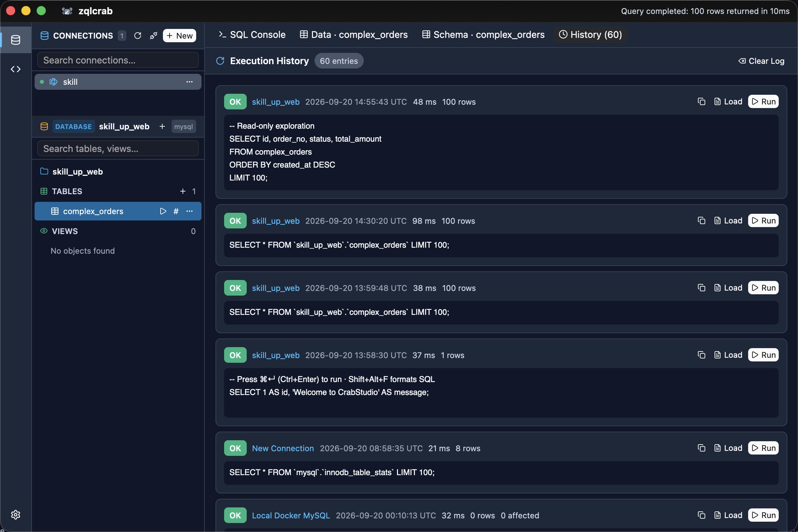Switch to the SQL Console tab
The width and height of the screenshot is (798, 532).
coord(252,35)
